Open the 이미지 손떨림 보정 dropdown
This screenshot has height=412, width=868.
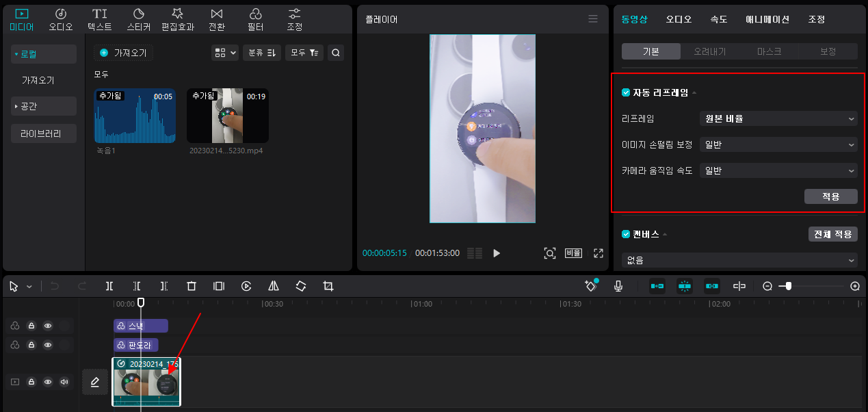pos(778,144)
